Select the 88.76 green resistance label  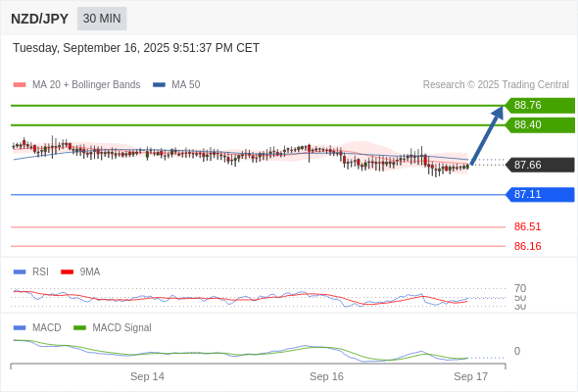click(x=540, y=105)
